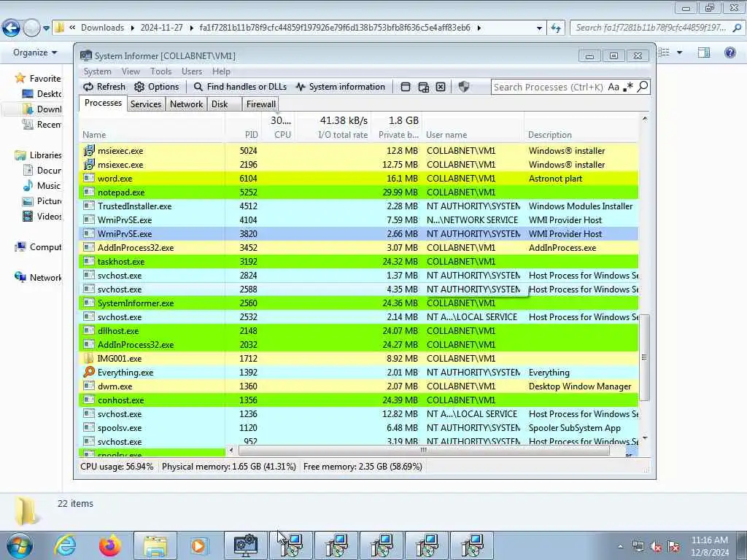Select the dwm.exe process row
Screen dimensions: 747x560
click(358, 386)
